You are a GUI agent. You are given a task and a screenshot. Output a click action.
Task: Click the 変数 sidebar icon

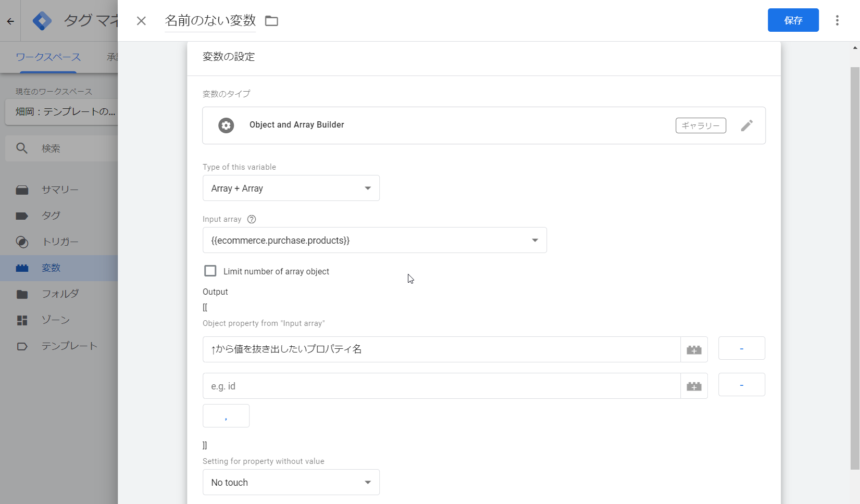tap(22, 268)
